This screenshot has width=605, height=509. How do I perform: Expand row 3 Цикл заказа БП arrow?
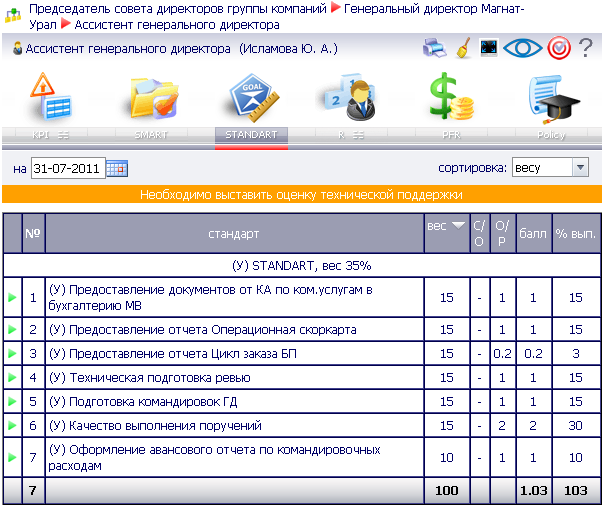tap(12, 353)
